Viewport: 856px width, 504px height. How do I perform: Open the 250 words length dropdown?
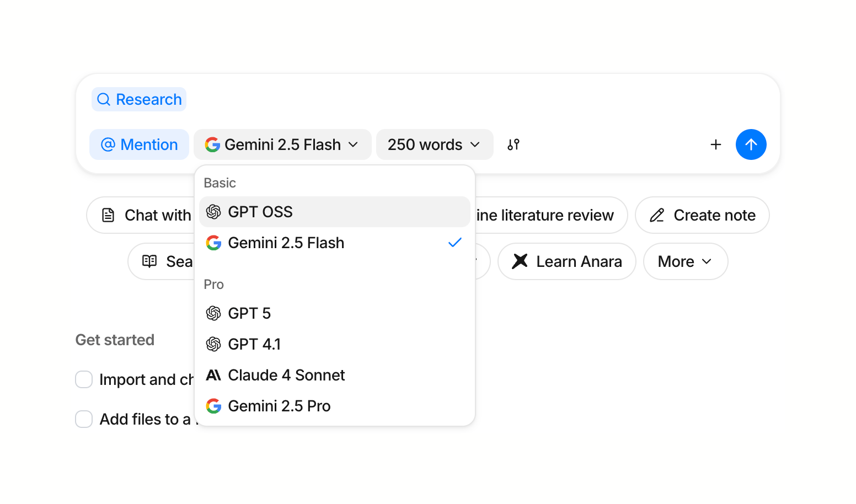[x=434, y=144]
